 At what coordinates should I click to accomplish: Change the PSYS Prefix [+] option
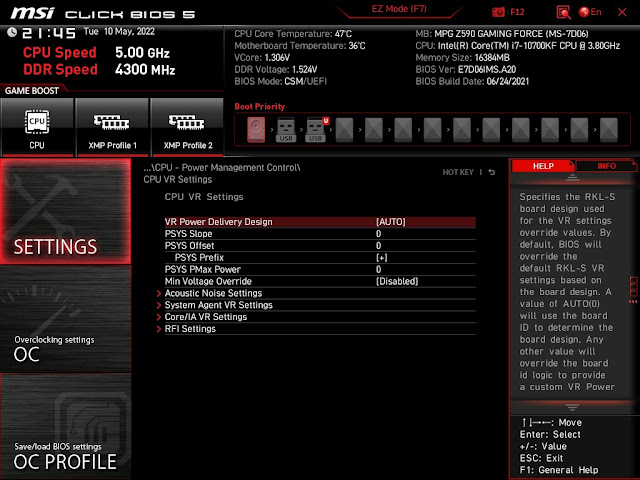coord(320,258)
